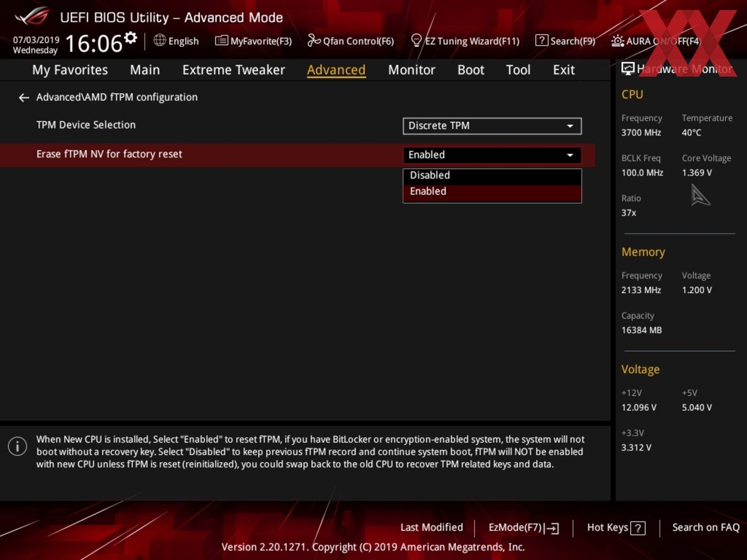
Task: Click the date 07/03/2019 Wednesday
Action: point(36,45)
